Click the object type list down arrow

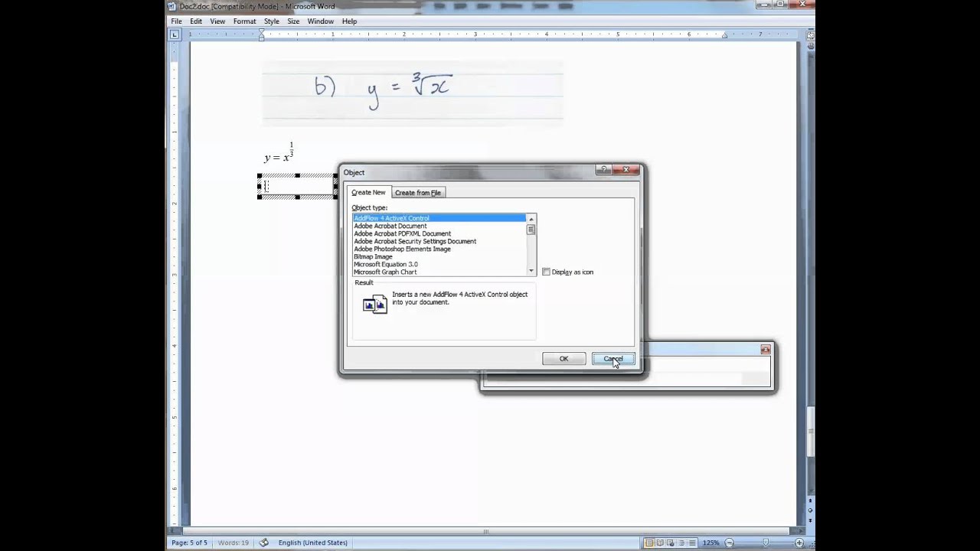click(531, 271)
